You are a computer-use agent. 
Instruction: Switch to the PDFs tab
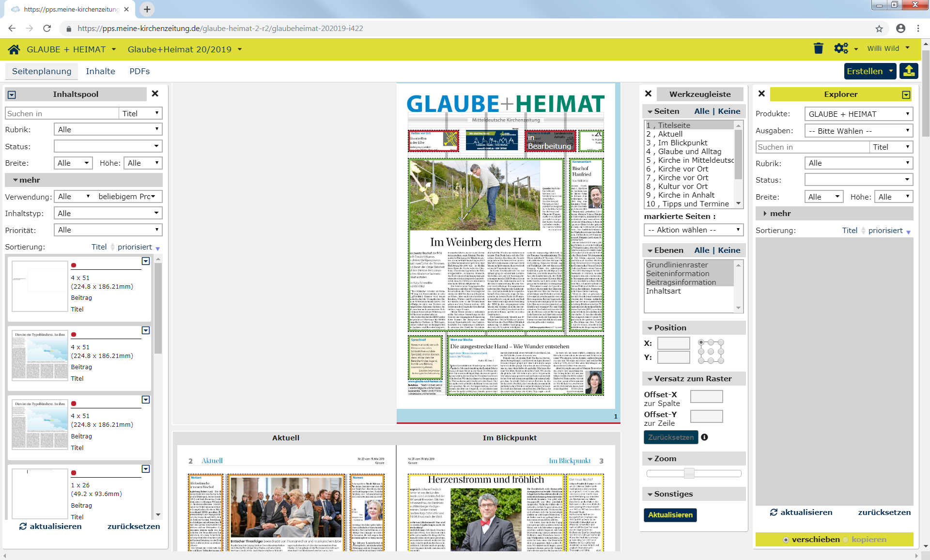(139, 71)
